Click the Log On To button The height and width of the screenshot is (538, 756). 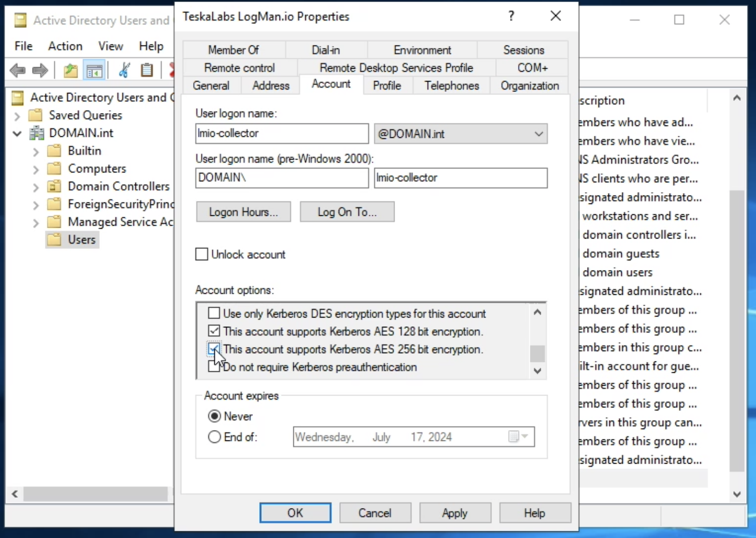tap(347, 212)
